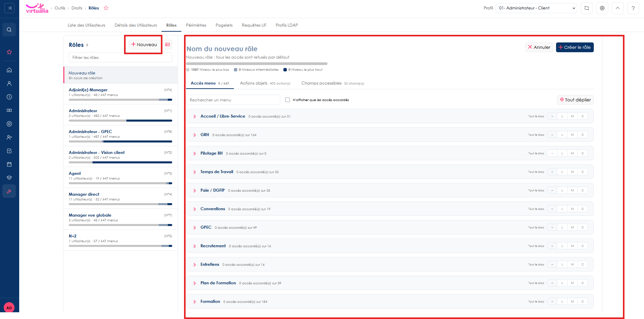644x319 pixels.
Task: Set Accueil / Libre-Service block to L
Action: point(562,116)
